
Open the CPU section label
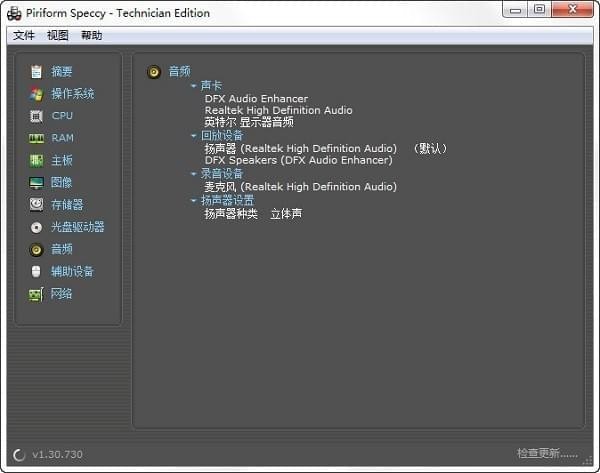pos(62,116)
